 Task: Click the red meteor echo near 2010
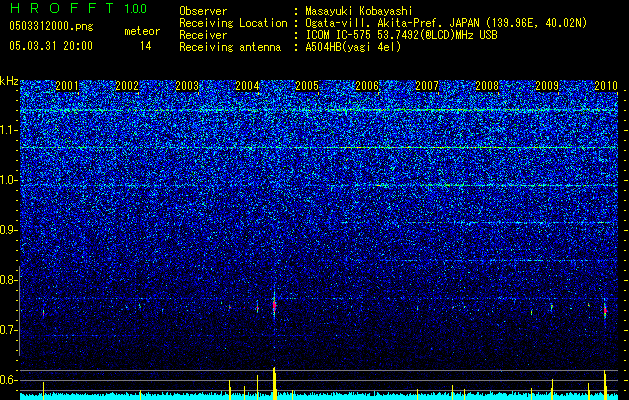(x=605, y=310)
